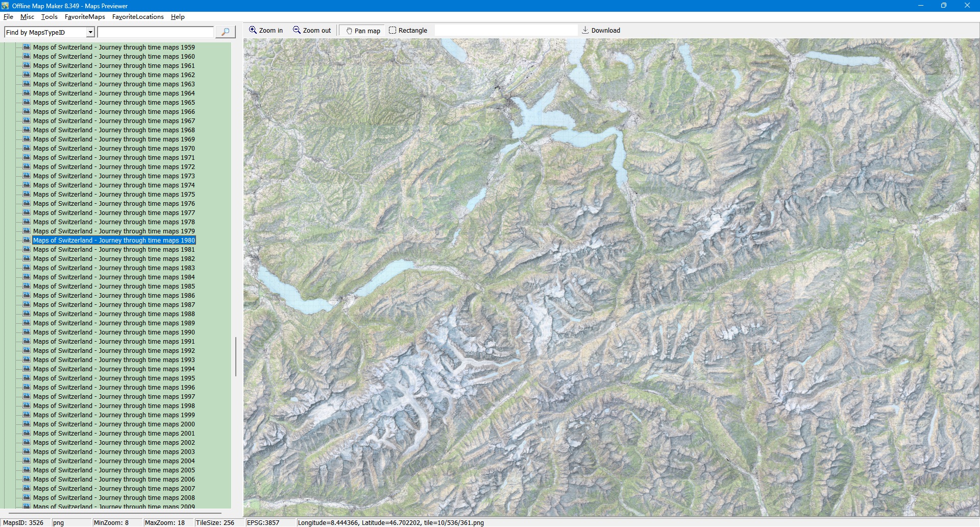Viewport: 980px width, 527px height.
Task: Click map icon beside 2005 entry
Action: click(x=27, y=470)
